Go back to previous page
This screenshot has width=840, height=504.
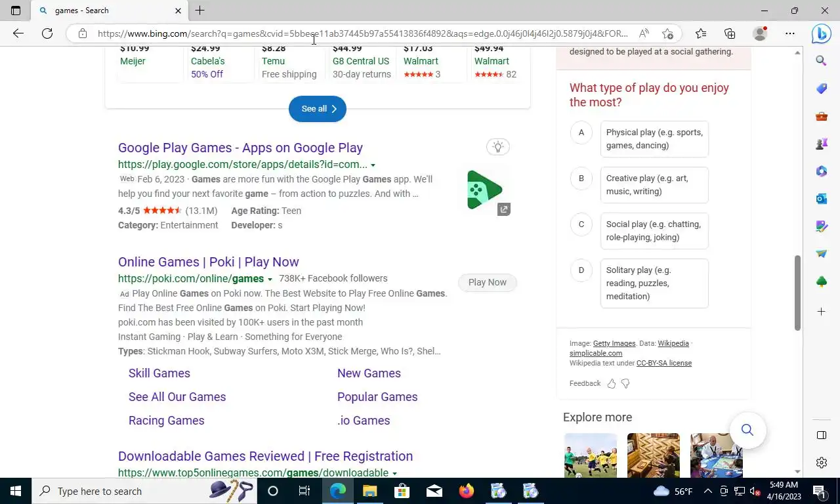coord(18,33)
